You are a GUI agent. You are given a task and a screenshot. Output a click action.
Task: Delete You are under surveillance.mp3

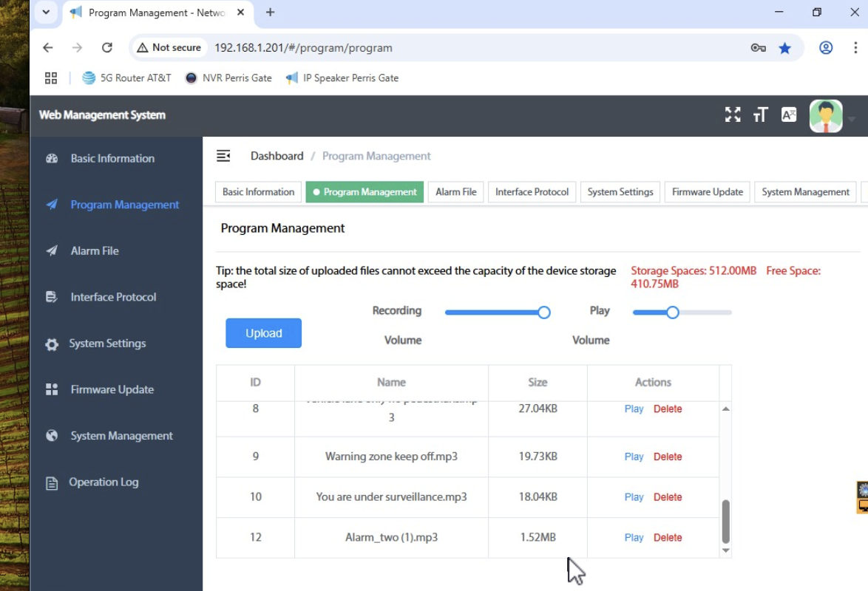(x=668, y=497)
